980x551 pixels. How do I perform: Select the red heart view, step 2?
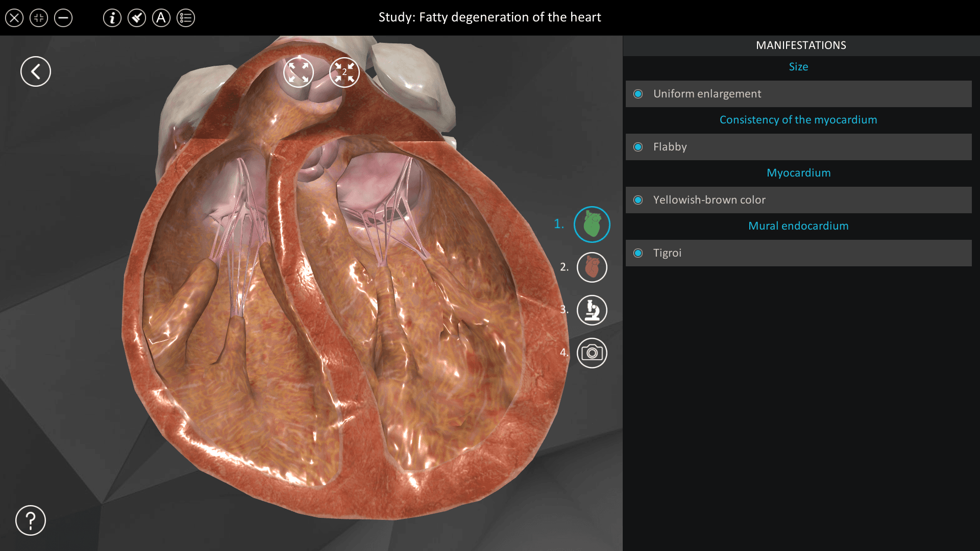pos(592,267)
